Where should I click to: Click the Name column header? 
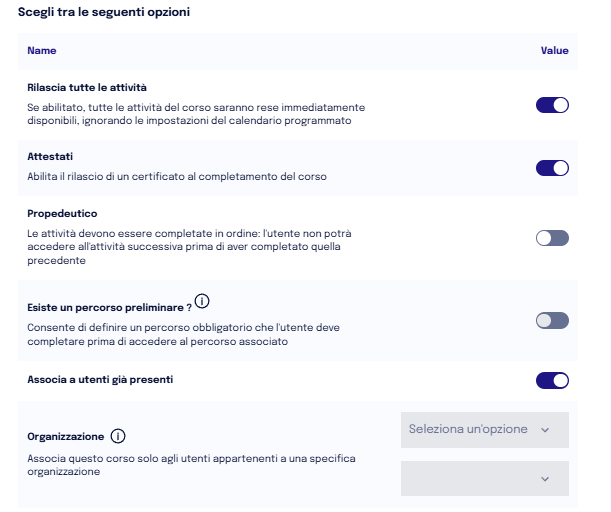click(x=42, y=51)
